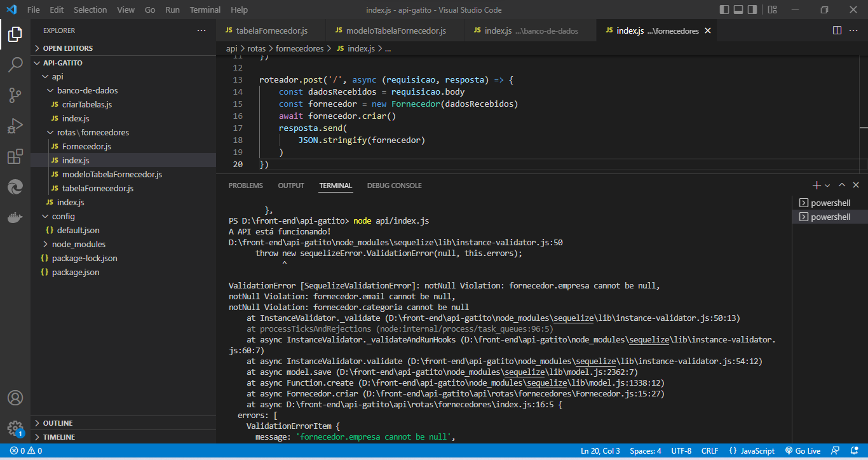868x460 pixels.
Task: Open the Extensions view icon
Action: (15, 156)
